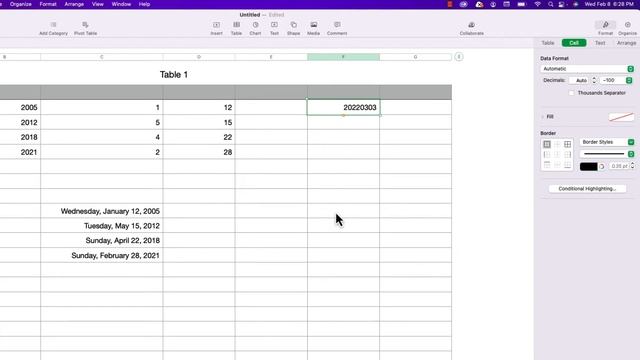The width and height of the screenshot is (640, 360).
Task: Click the Fill color swatch well
Action: [621, 117]
